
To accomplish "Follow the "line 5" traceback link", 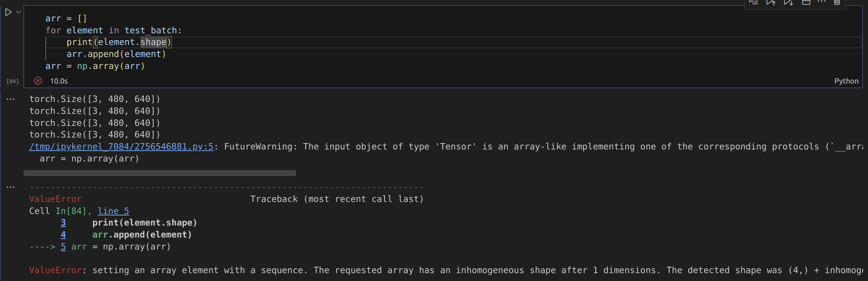I will (x=113, y=211).
